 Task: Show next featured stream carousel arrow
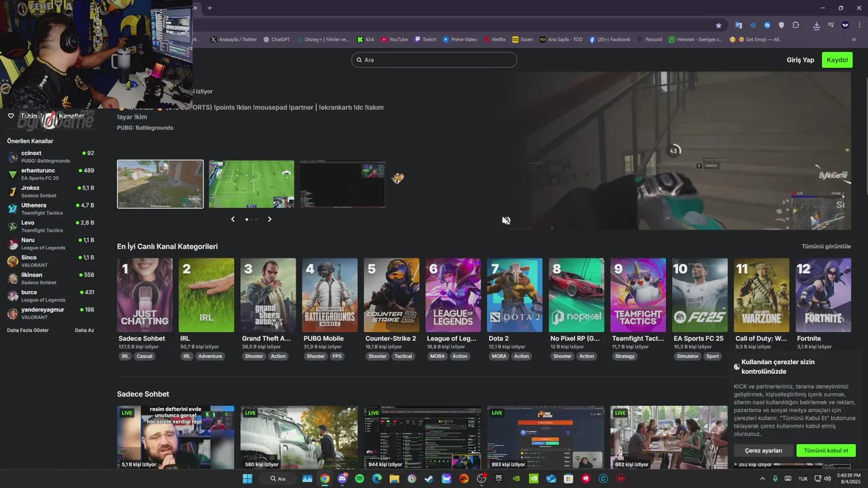tap(269, 219)
